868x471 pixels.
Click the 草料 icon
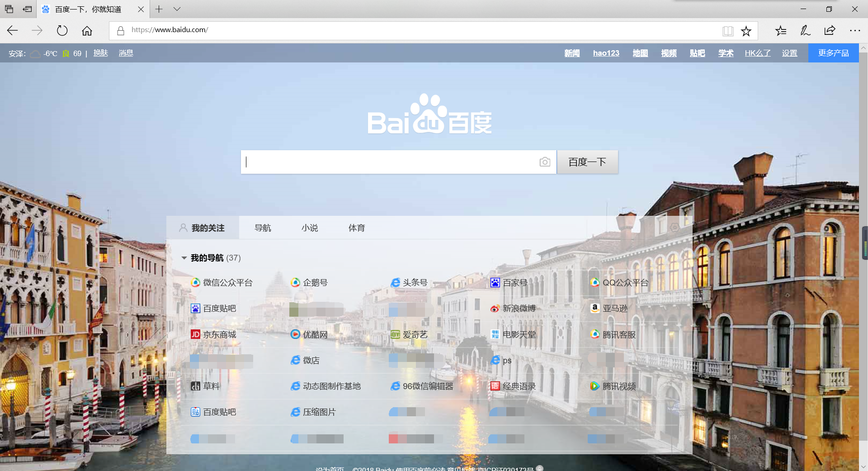195,386
